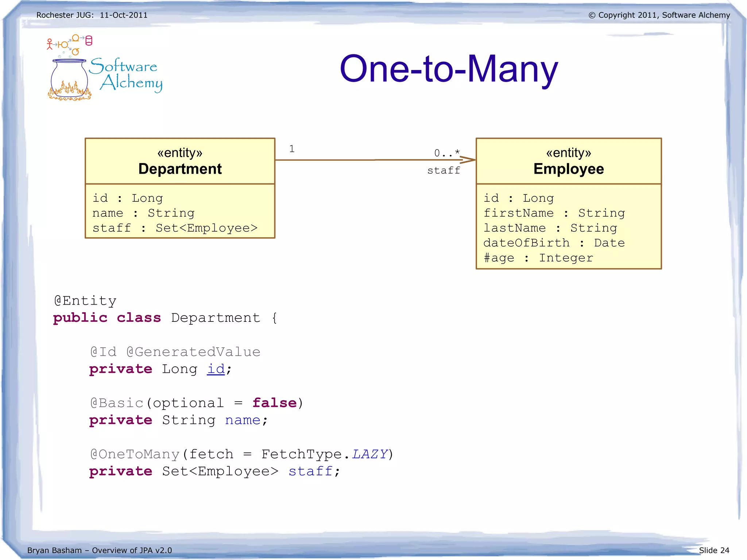Click the stick-figure diagram icon above cauldron
Screen dimensions: 747x560
click(50, 45)
